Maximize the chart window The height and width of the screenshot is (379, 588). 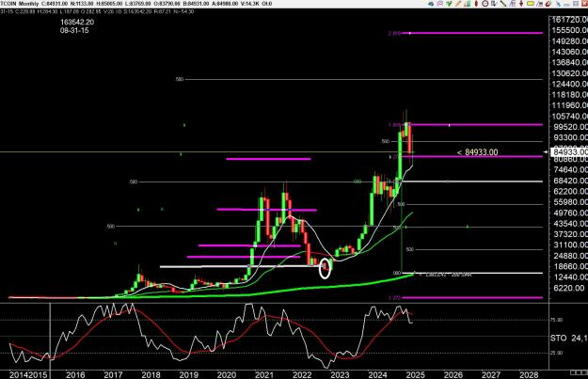point(576,4)
